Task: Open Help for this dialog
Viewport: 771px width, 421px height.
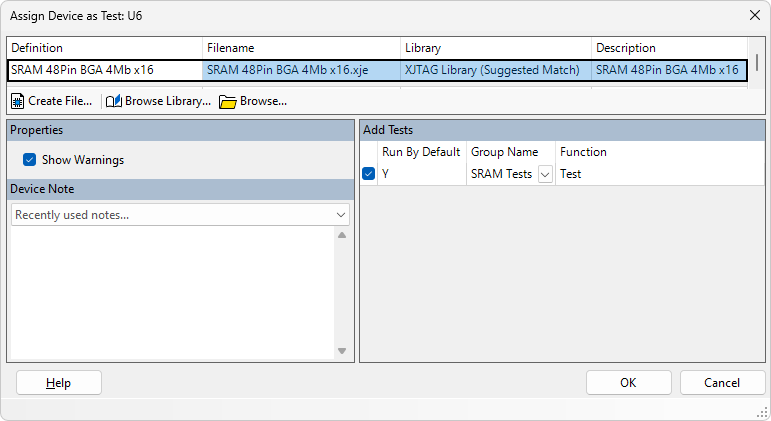Action: click(x=58, y=383)
